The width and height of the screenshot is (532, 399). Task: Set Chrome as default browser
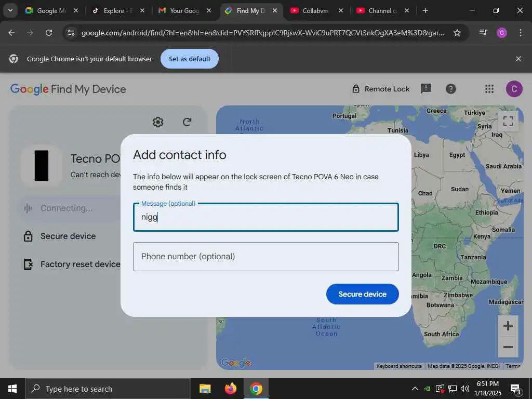coord(189,59)
